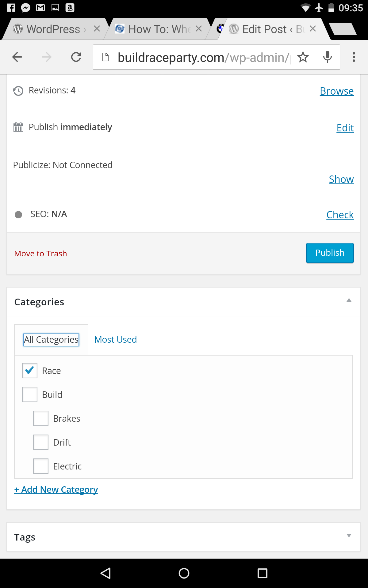Click the blue Publish button
Screen dimensions: 368x588
[x=330, y=253]
